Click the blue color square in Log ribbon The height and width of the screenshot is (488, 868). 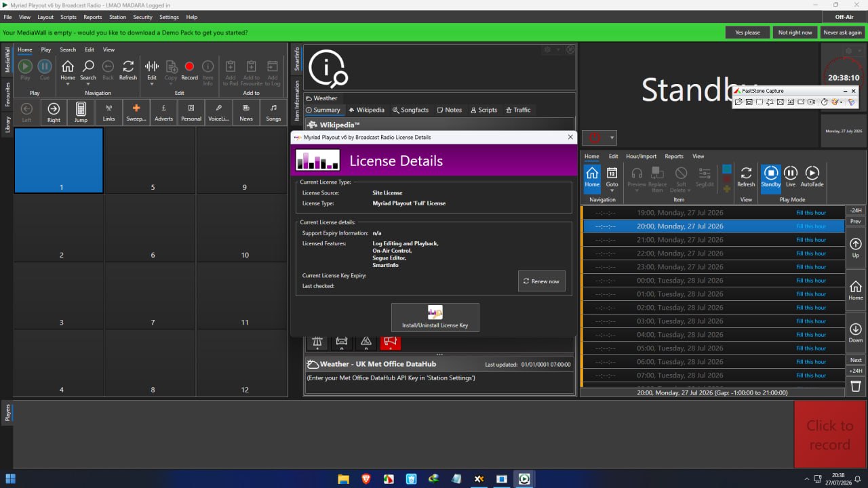click(727, 169)
